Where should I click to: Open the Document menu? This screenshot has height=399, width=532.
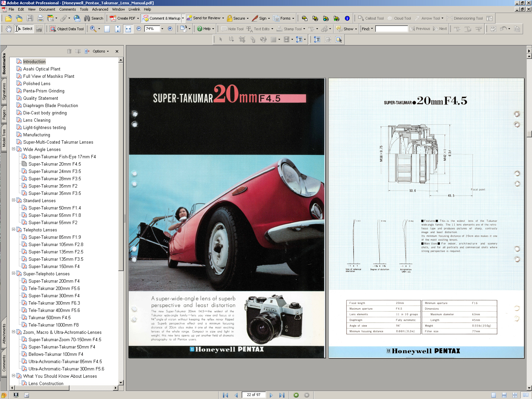pyautogui.click(x=47, y=9)
